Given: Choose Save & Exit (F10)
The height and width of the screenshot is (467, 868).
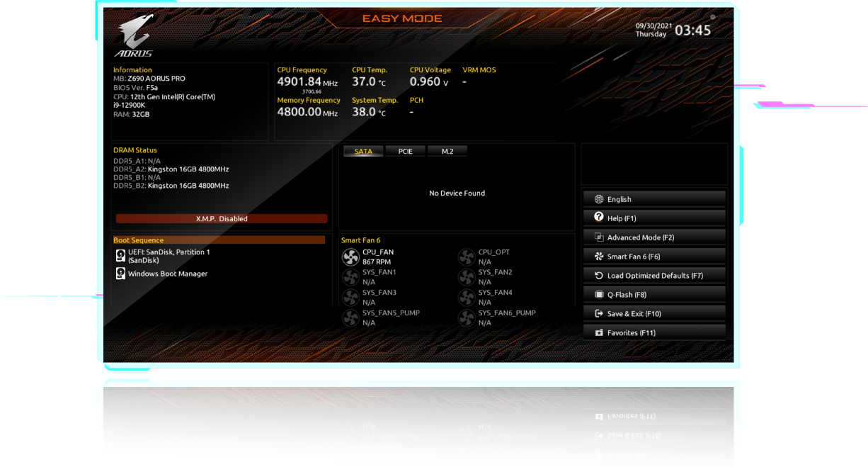Looking at the screenshot, I should coord(654,314).
